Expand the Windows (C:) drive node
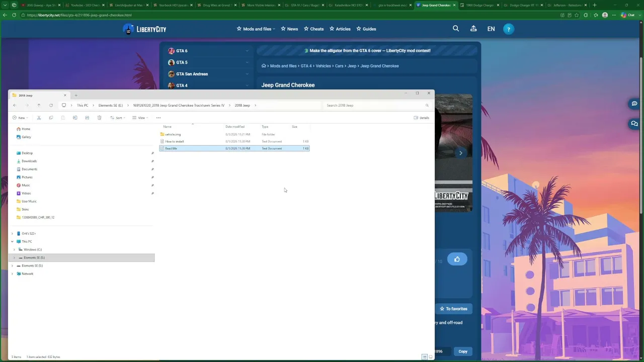This screenshot has height=362, width=644. coord(14,249)
